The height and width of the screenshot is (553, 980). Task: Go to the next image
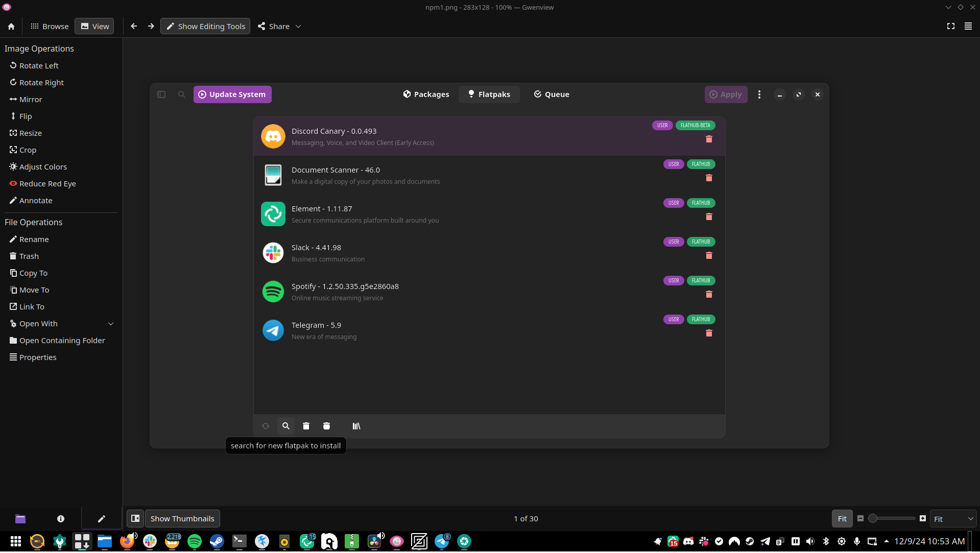tap(151, 27)
